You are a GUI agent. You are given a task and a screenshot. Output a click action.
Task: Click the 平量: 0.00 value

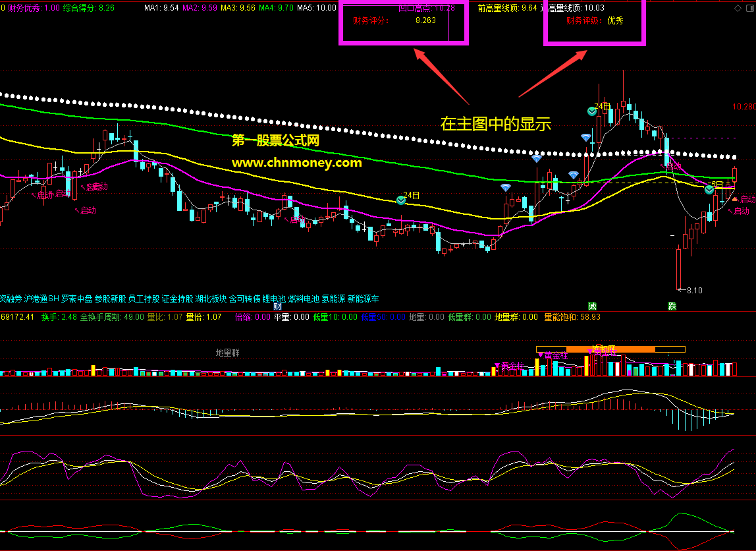point(292,317)
